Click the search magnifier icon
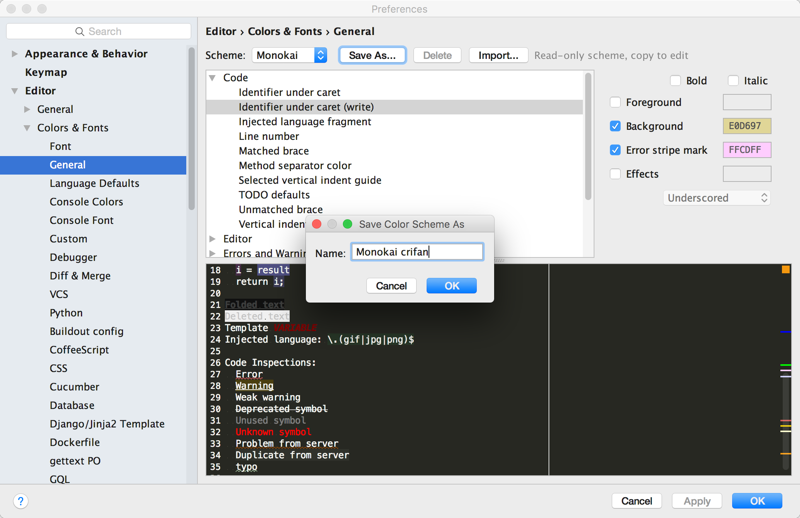800x518 pixels. pyautogui.click(x=80, y=32)
